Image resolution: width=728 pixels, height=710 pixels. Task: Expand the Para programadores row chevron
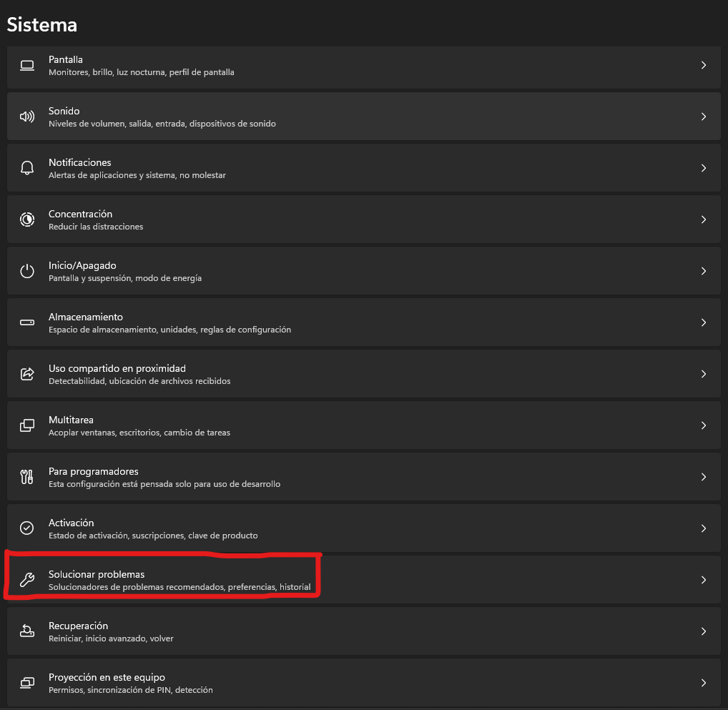pos(704,477)
